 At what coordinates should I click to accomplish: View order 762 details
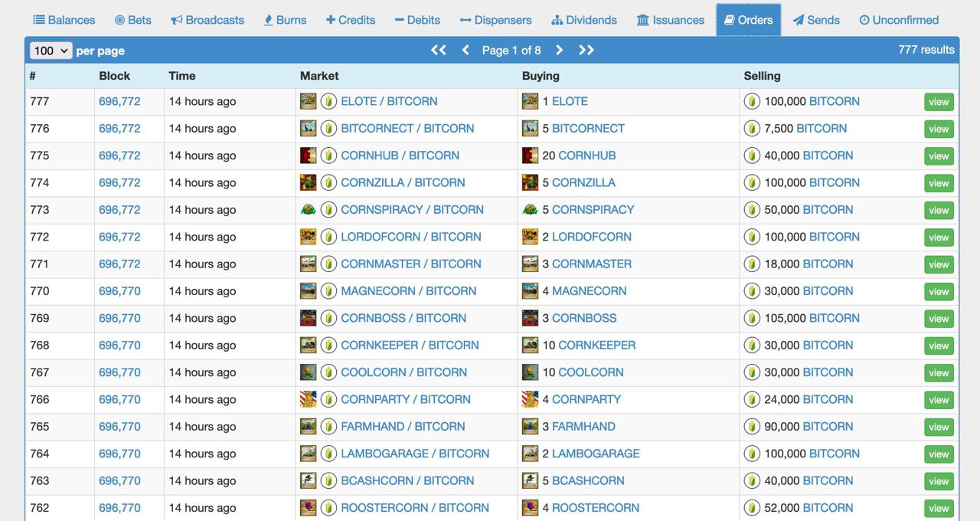pos(939,508)
